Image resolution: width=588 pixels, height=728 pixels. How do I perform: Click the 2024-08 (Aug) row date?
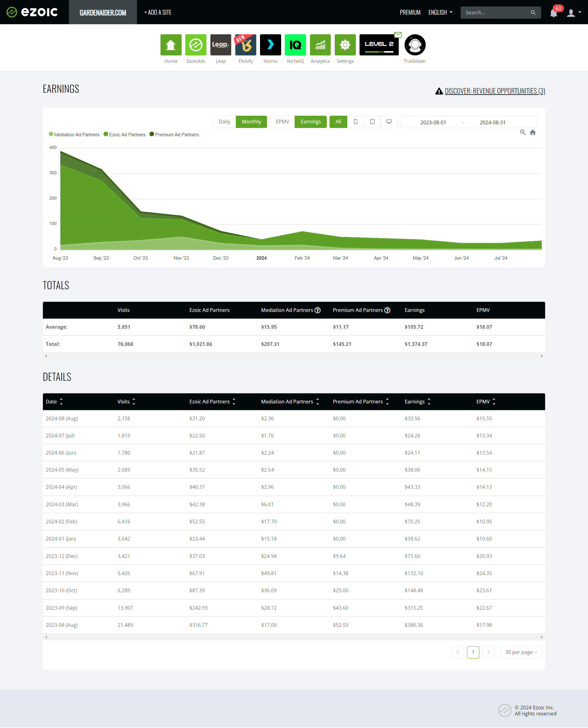coord(62,418)
